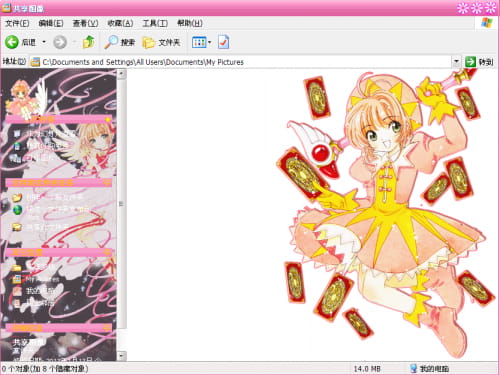
Task: Open the Views dropdown arrow
Action: coord(210,42)
